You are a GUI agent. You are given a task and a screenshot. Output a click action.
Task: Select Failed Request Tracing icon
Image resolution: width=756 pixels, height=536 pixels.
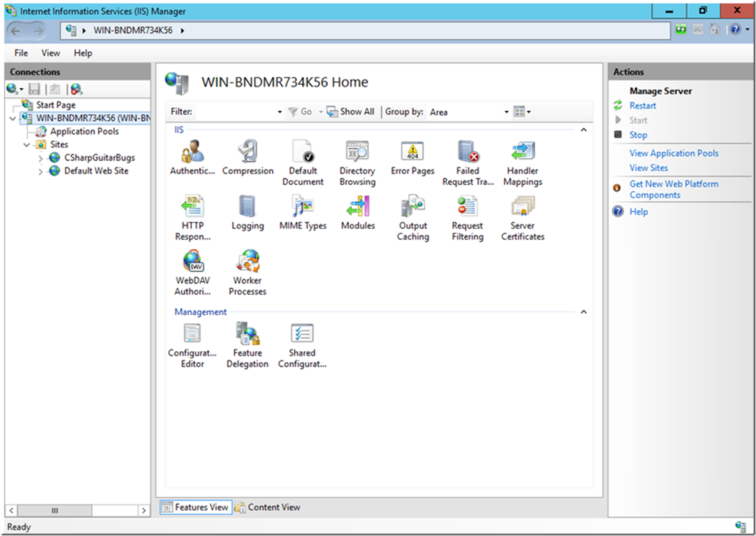(x=468, y=163)
